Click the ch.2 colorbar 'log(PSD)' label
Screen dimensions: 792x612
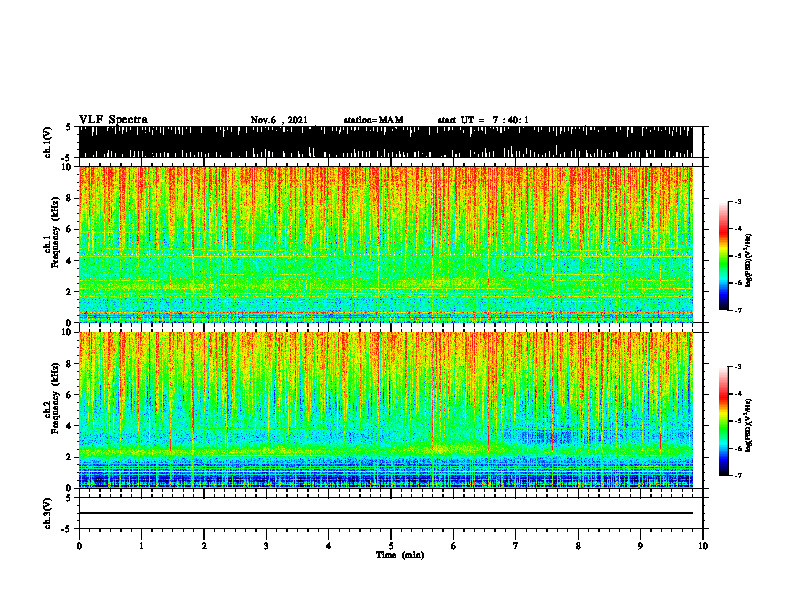(748, 426)
